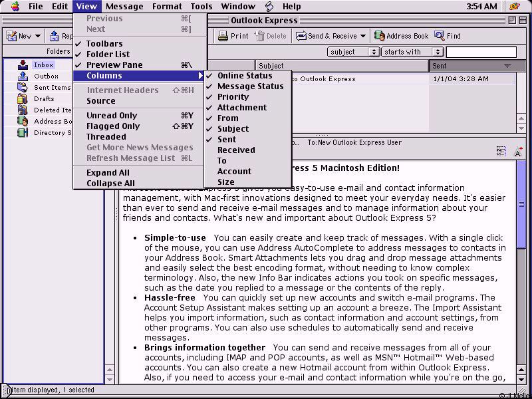532x399 pixels.
Task: Sort by the Subject column header
Action: (342, 66)
